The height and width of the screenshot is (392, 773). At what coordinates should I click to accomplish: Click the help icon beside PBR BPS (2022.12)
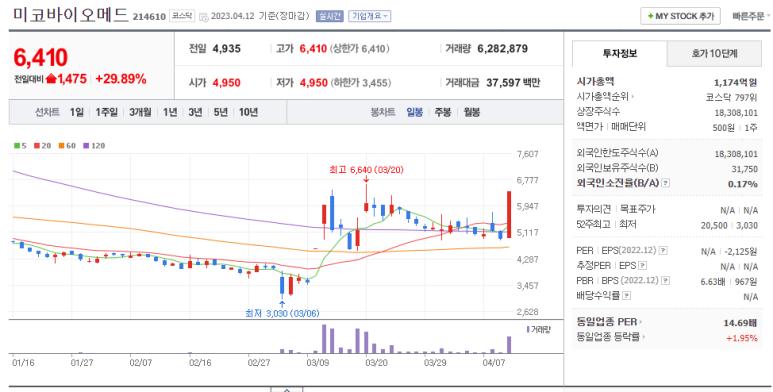[x=666, y=281]
